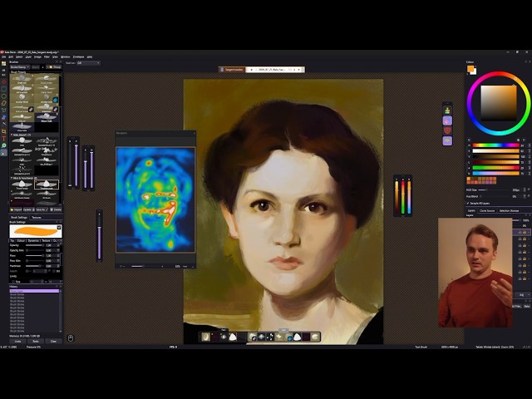Click the HUD Size value stepper
The height and width of the screenshot is (399, 532).
(x=525, y=190)
